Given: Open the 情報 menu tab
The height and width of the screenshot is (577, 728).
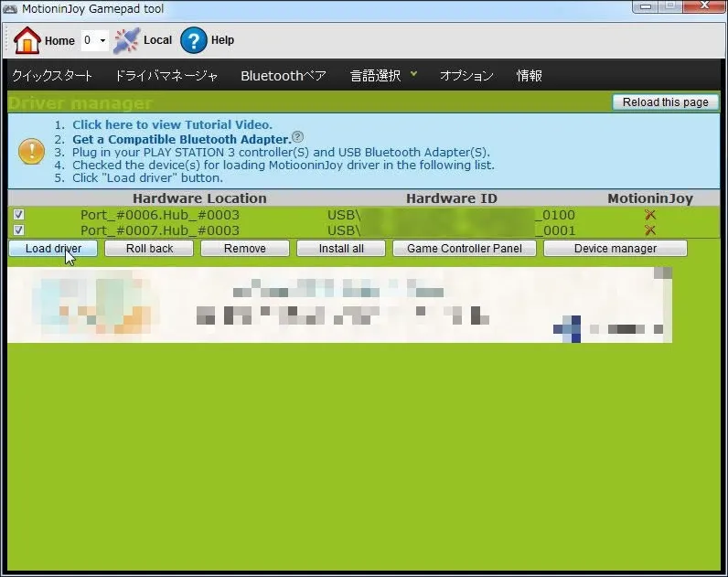Looking at the screenshot, I should coord(530,76).
